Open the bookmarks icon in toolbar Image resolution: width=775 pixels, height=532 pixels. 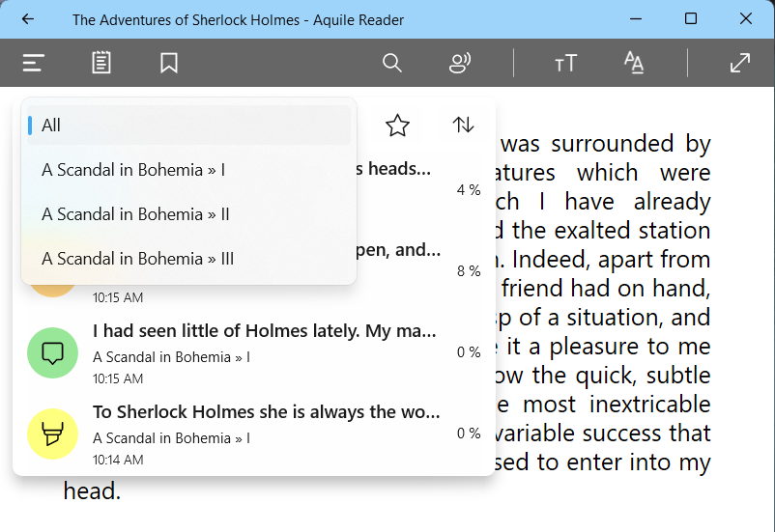(169, 63)
